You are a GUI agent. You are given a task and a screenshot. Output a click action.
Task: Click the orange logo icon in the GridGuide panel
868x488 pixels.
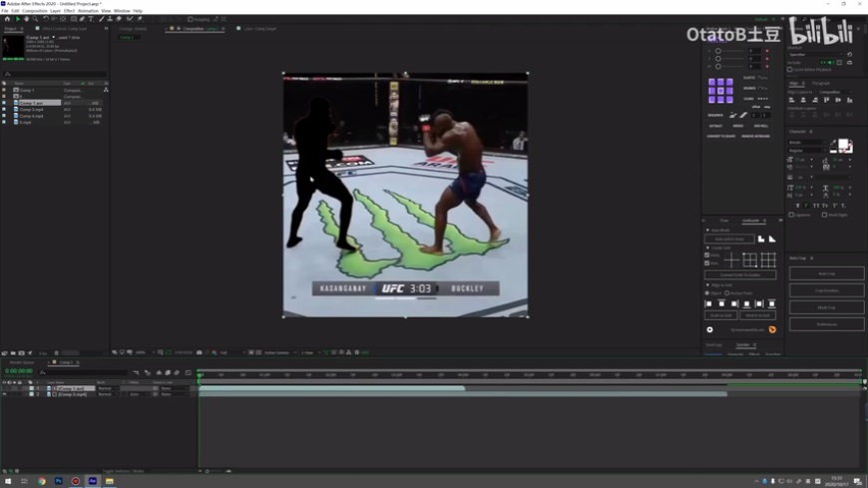(x=772, y=329)
